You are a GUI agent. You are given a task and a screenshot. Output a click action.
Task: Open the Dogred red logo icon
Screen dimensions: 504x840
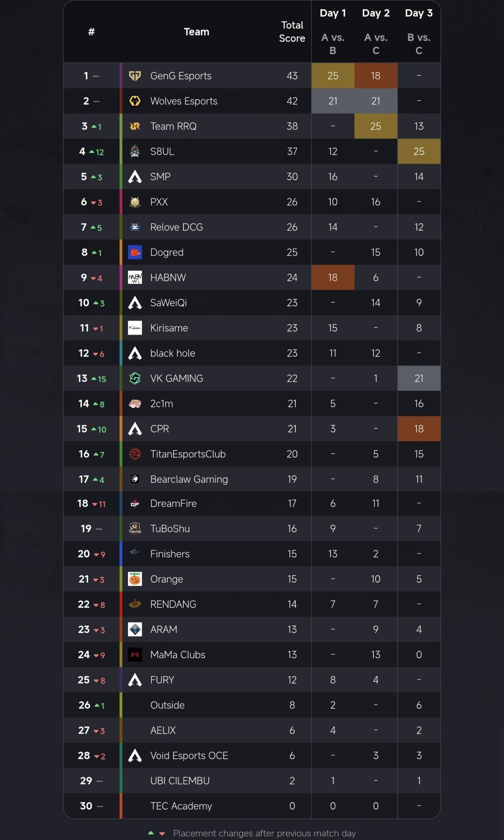(x=135, y=252)
